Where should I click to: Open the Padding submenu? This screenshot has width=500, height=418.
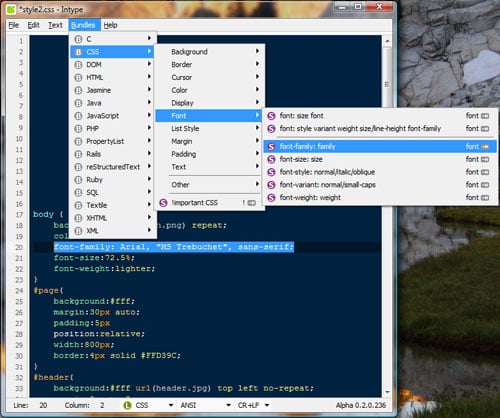coord(209,154)
